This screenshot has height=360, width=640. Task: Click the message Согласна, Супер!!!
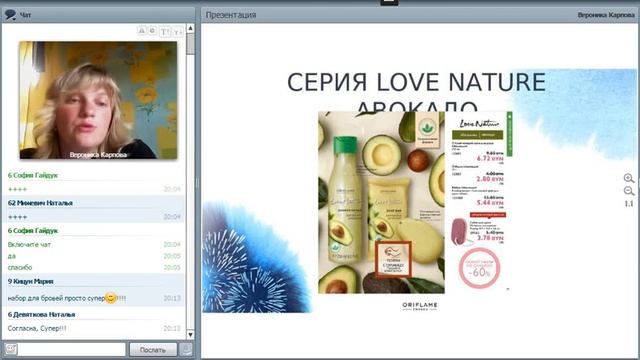pos(37,328)
